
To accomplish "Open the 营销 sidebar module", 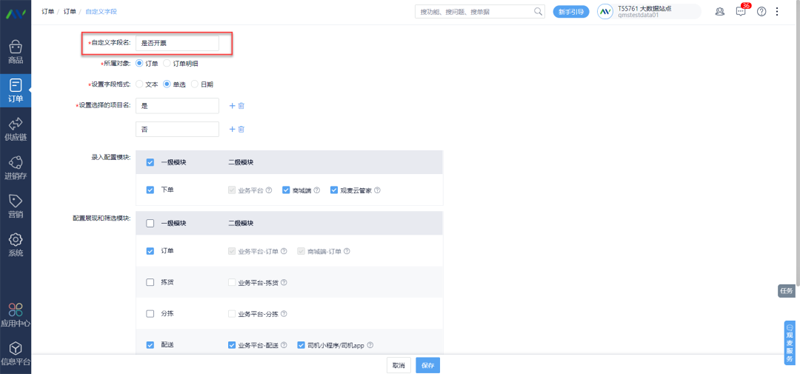I will click(15, 206).
